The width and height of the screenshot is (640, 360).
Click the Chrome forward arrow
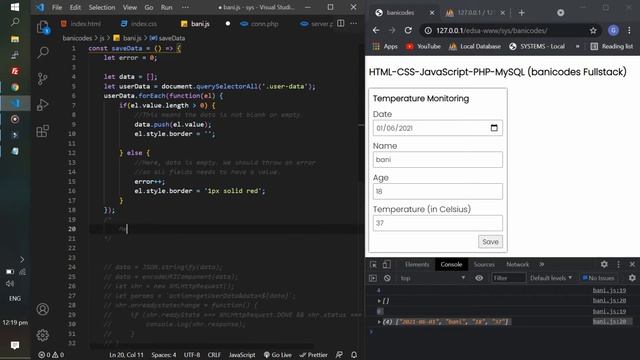pos(392,30)
